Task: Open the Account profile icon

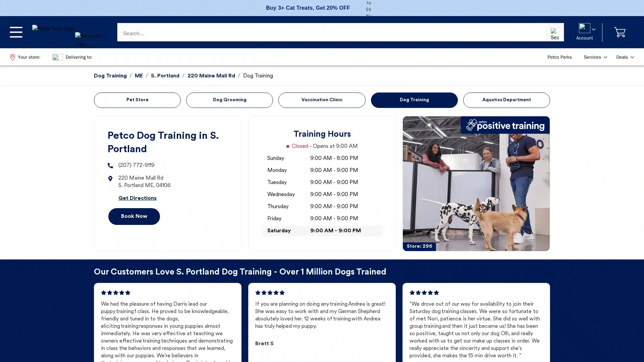Action: tap(584, 28)
